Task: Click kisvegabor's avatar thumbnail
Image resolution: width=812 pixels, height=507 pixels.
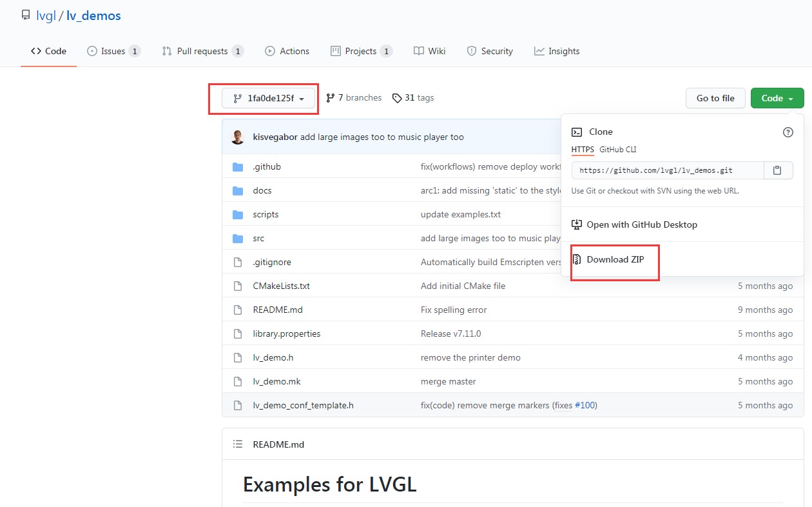Action: (238, 137)
